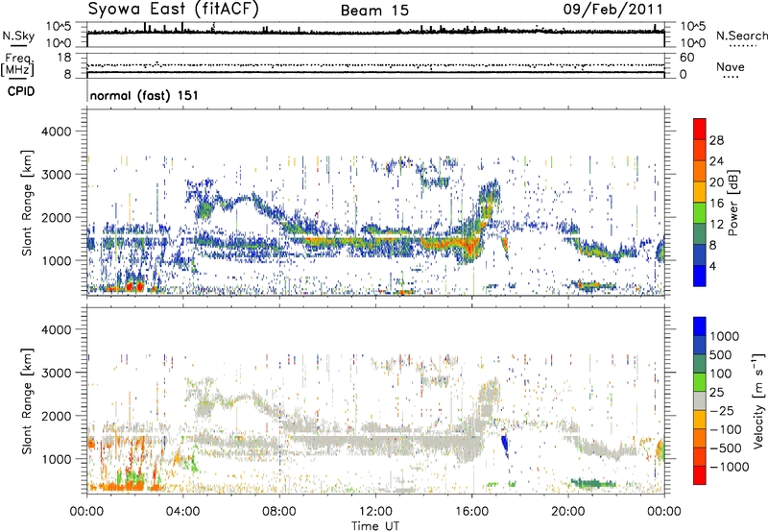768x532 pixels.
Task: Click the 'CPID' row label
Action: point(21,91)
